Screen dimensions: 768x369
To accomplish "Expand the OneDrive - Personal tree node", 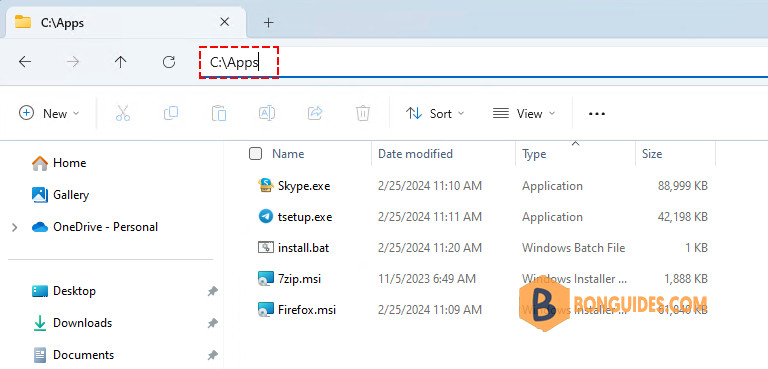I will (x=15, y=227).
